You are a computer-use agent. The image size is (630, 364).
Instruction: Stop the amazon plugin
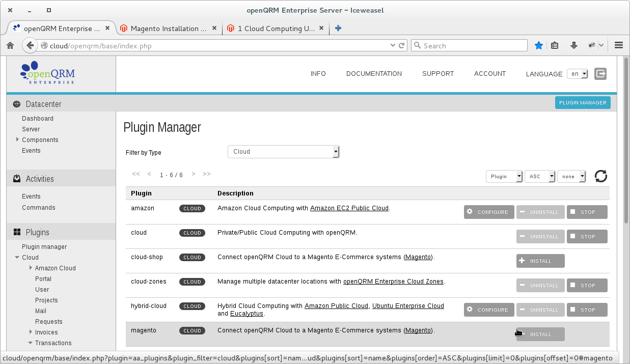click(587, 212)
